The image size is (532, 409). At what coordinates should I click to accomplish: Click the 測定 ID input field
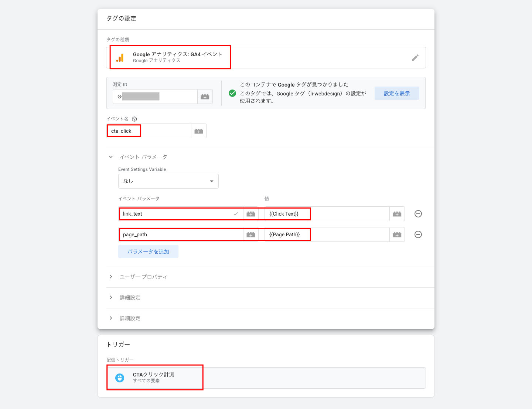[x=155, y=97]
